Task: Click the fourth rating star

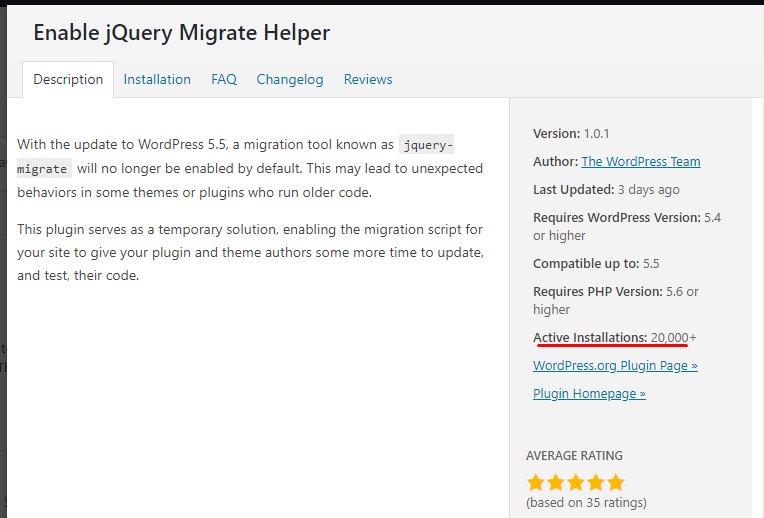Action: 595,482
